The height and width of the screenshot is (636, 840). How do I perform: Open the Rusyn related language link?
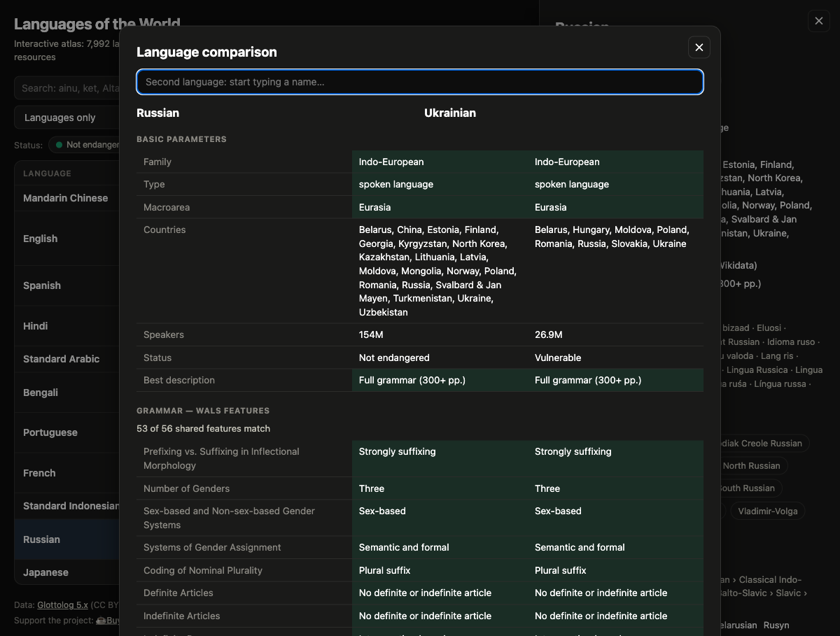click(776, 626)
